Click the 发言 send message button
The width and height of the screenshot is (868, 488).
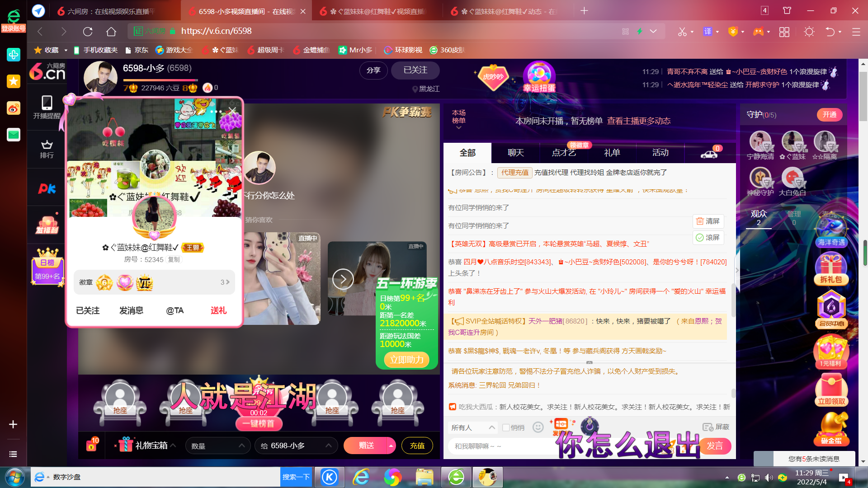[715, 446]
